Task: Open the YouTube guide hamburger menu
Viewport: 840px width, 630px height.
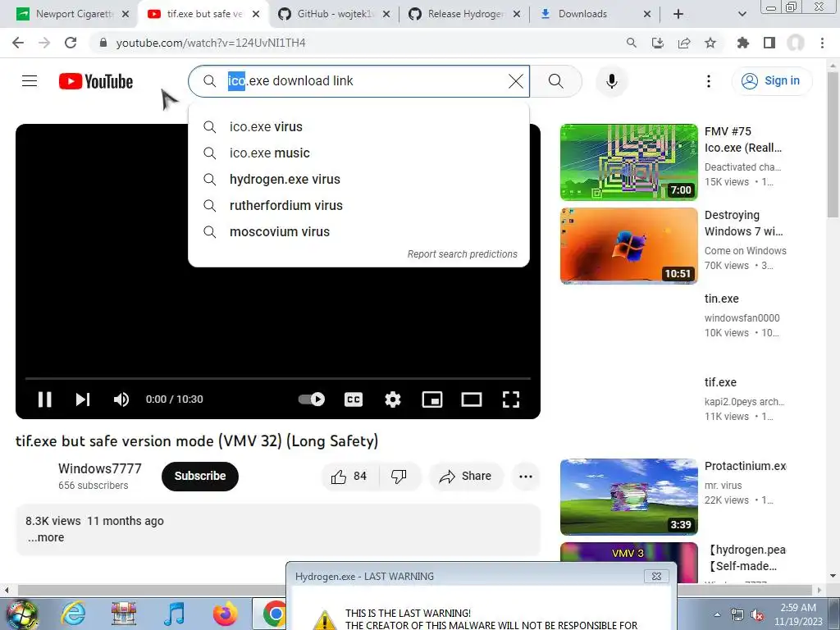Action: pos(30,81)
